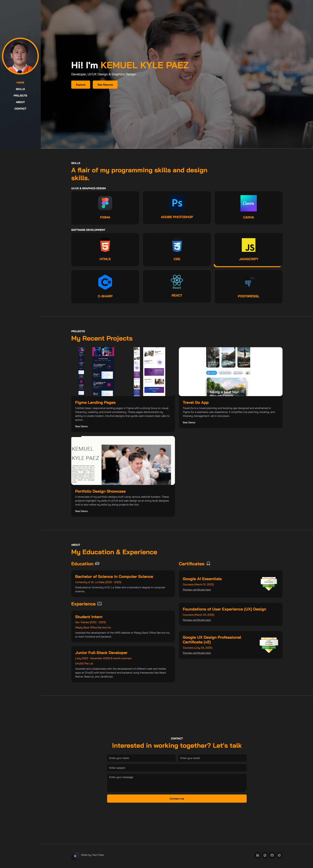Click the C-Sharp hexagon icon
313x868 pixels.
(x=105, y=282)
